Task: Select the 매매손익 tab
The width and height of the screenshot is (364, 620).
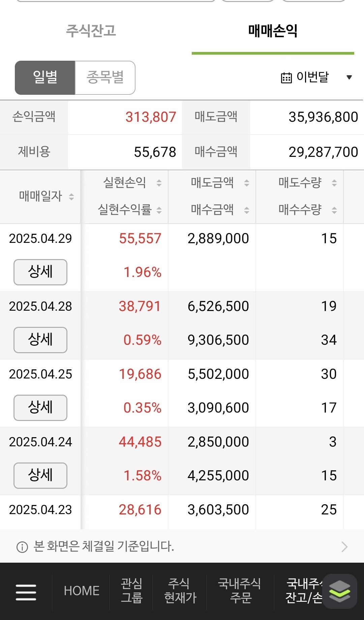Action: (x=273, y=31)
